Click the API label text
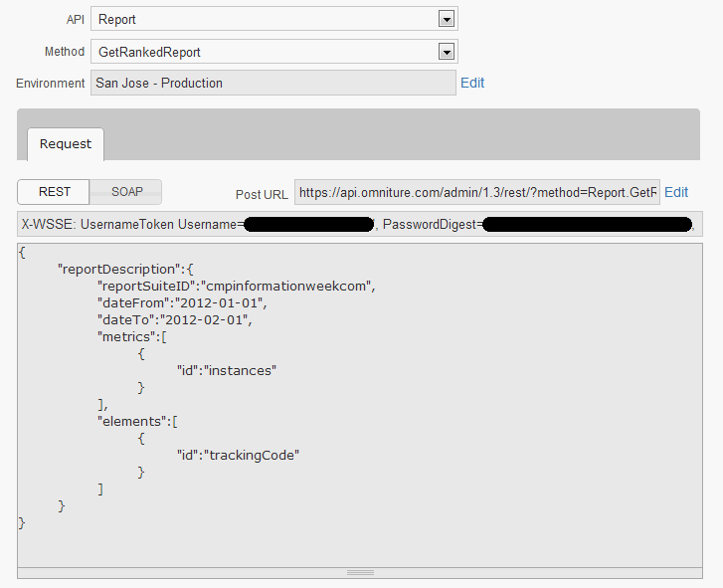Screen dimensions: 723x588 (76, 19)
